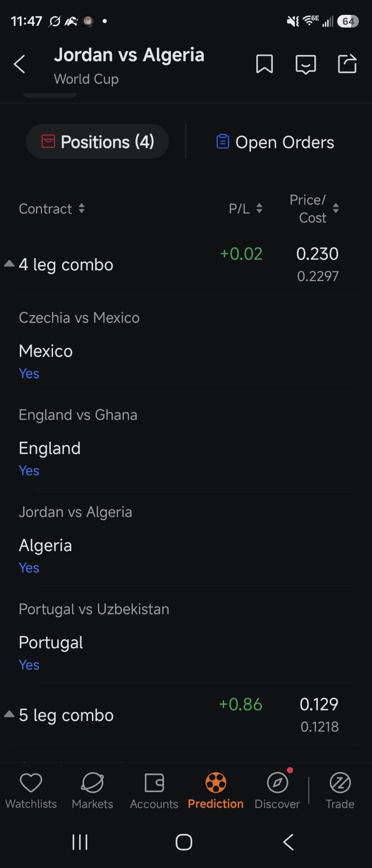Switch to the Open Orders tab
Image resolution: width=372 pixels, height=868 pixels.
pyautogui.click(x=275, y=142)
